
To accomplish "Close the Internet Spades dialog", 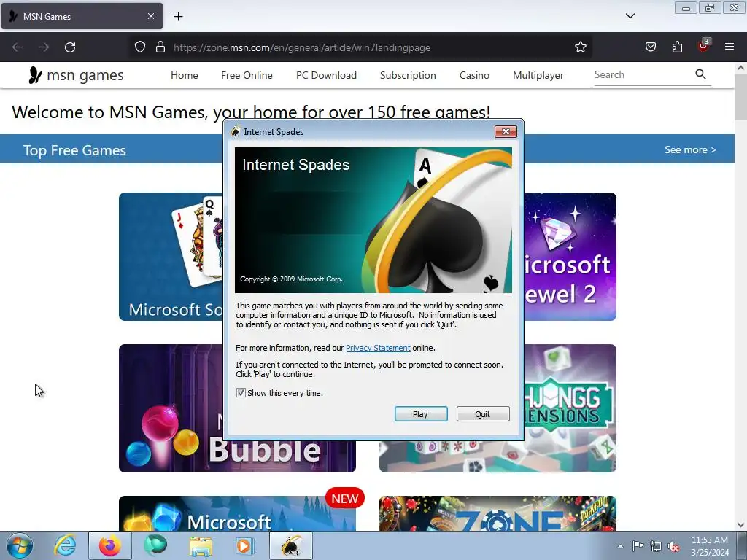I will (x=506, y=132).
